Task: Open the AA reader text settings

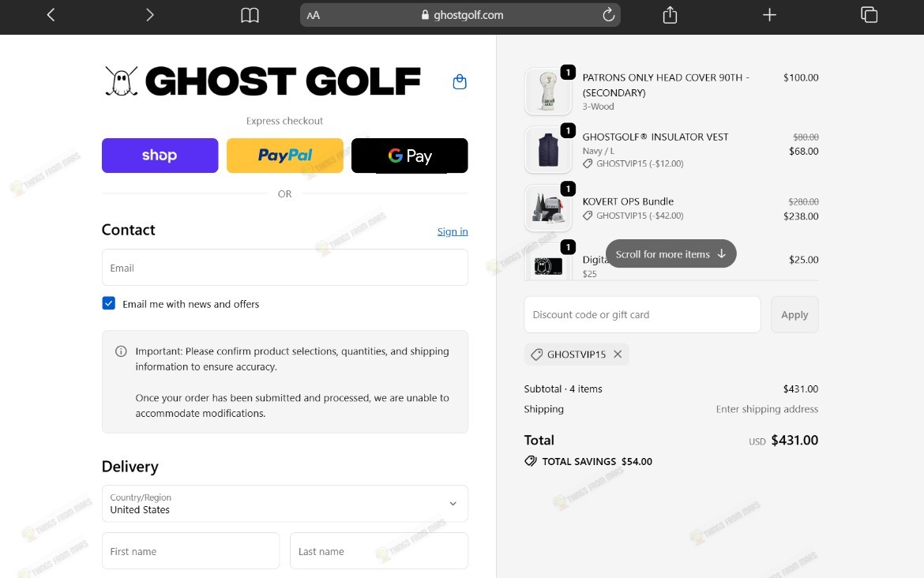Action: coord(314,15)
